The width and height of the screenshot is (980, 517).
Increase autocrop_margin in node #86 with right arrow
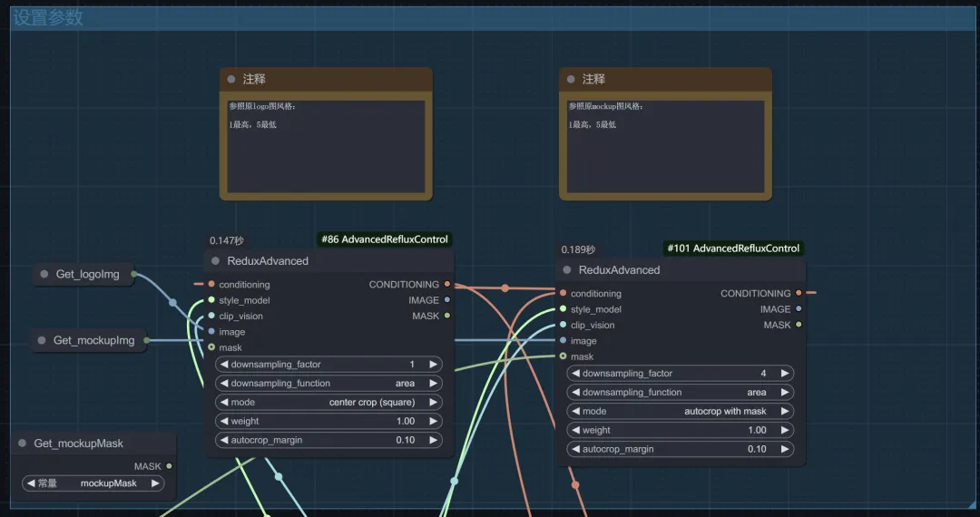pos(433,440)
